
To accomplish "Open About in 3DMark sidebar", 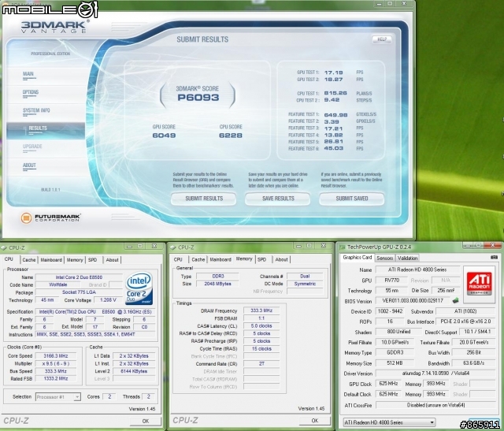I will (29, 165).
